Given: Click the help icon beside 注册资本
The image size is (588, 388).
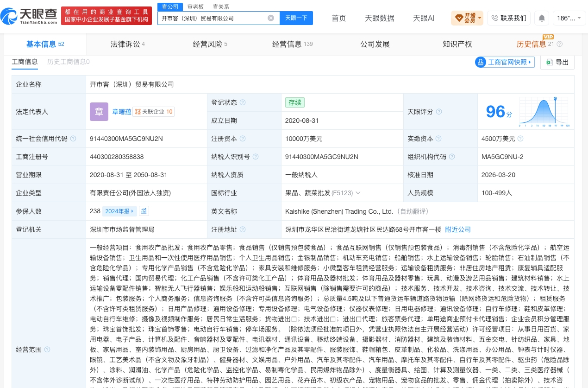Looking at the screenshot, I should 243,139.
